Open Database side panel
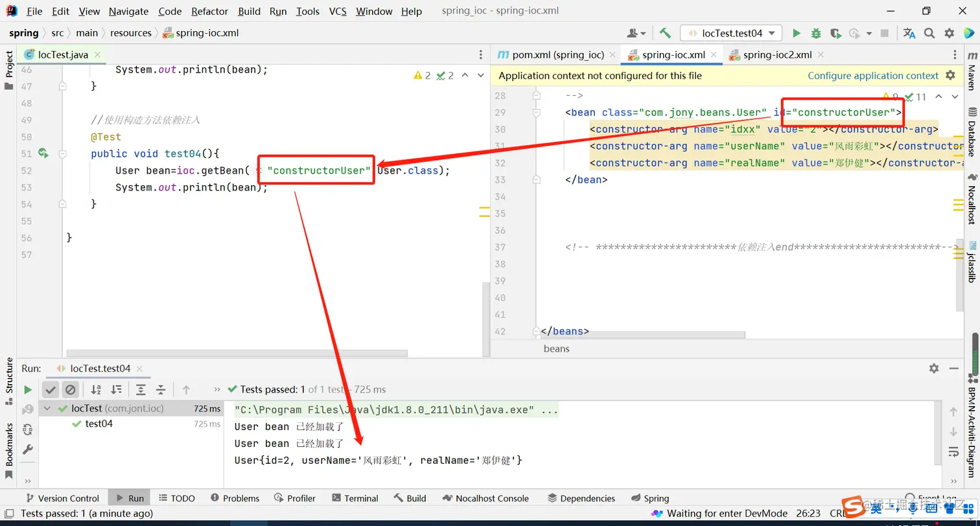 tap(972, 133)
